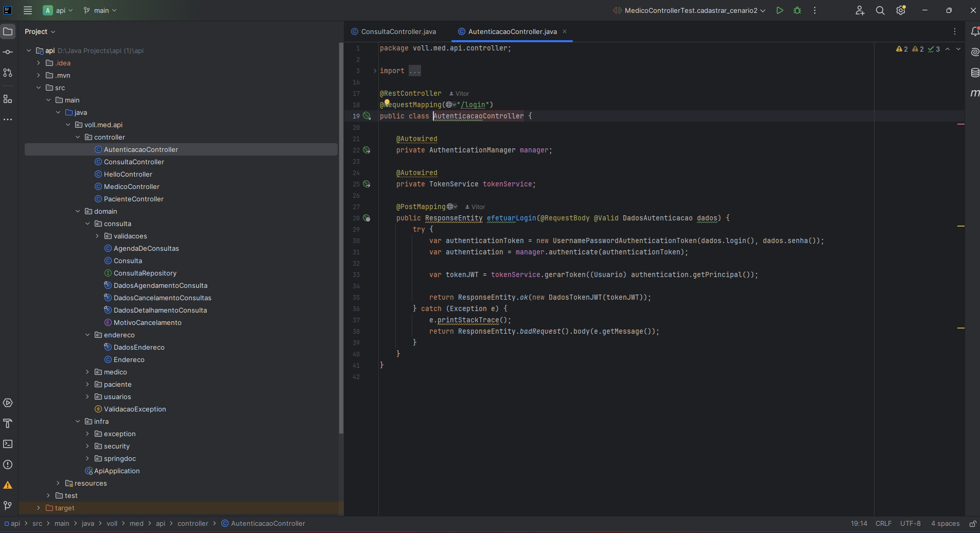Toggle read-only lock in status bar
Screen dimensions: 980x533
pos(973,524)
